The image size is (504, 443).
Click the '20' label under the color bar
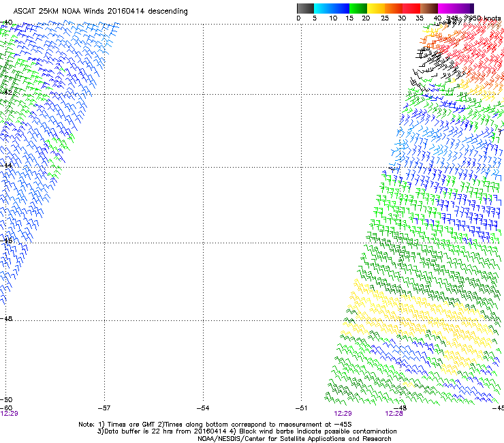(x=366, y=18)
